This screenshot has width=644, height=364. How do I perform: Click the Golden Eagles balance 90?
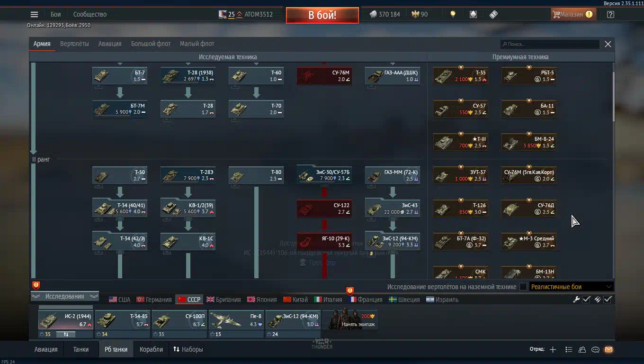(x=419, y=14)
